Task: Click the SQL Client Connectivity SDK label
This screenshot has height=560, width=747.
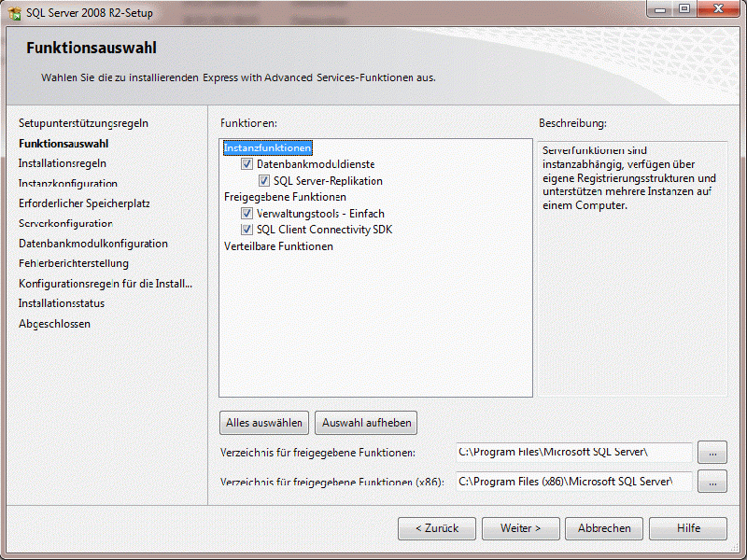Action: pos(324,230)
